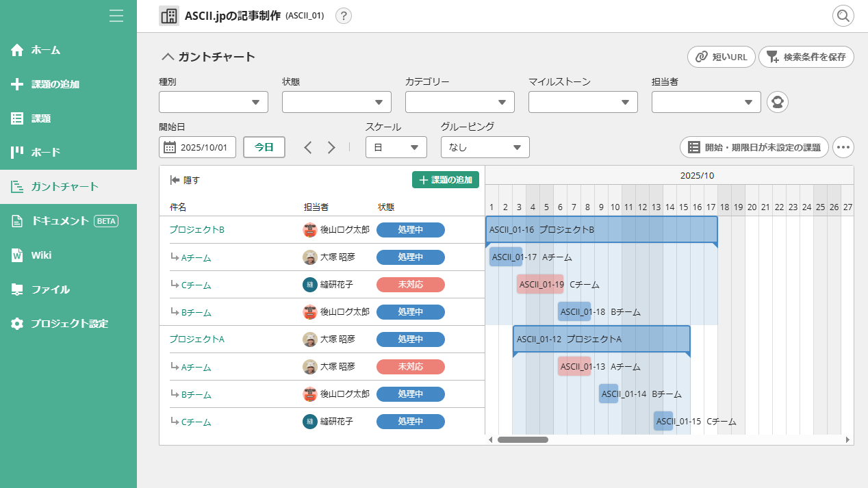868x488 pixels.
Task: Click avatar of 大塚 昭彦 in プロジェクトA row
Action: tap(310, 339)
